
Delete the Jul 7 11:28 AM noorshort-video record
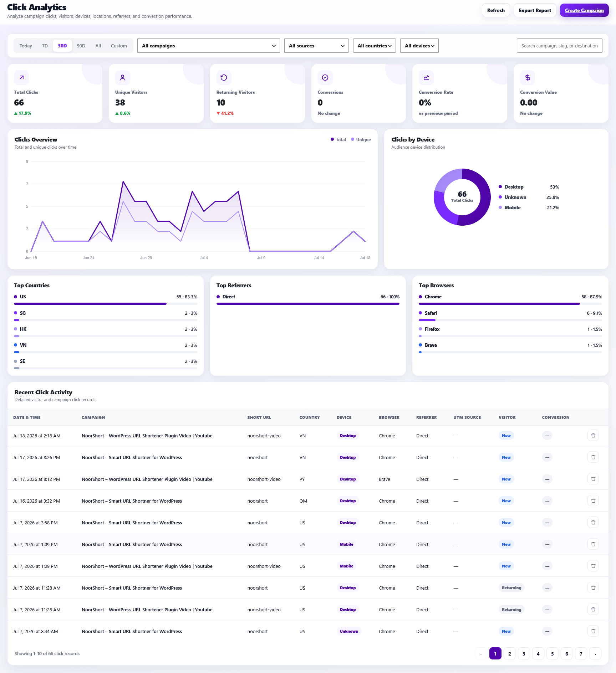click(x=593, y=610)
